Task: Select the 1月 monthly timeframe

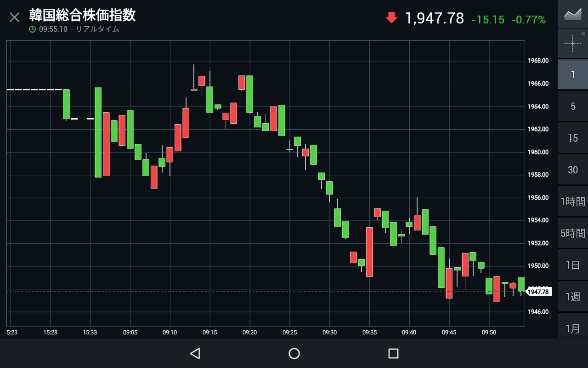Action: click(572, 328)
